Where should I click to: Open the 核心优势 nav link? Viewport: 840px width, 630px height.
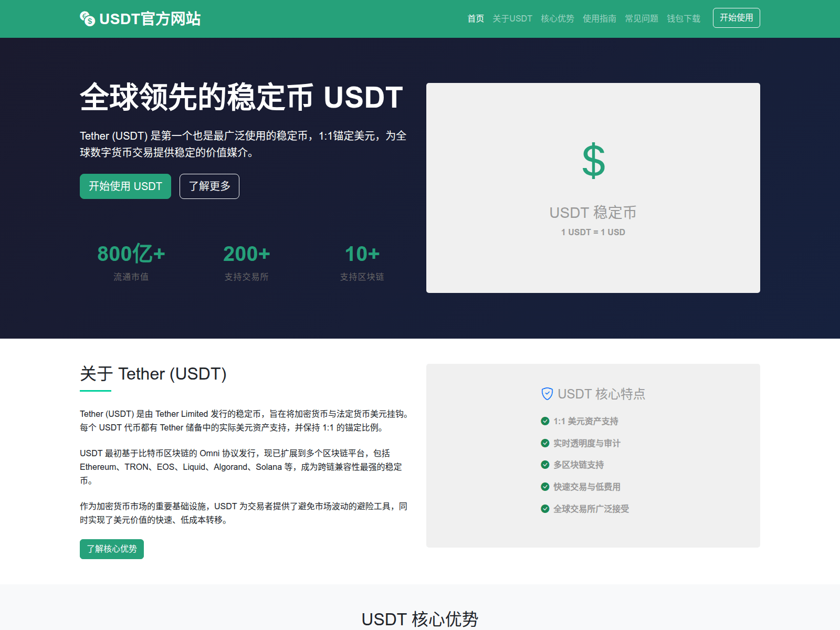point(557,19)
